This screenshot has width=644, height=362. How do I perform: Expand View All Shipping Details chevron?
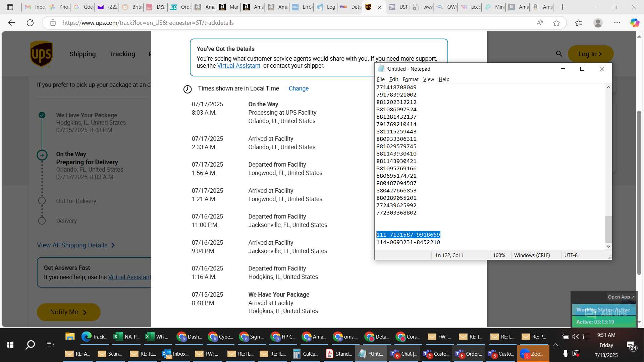(x=113, y=245)
